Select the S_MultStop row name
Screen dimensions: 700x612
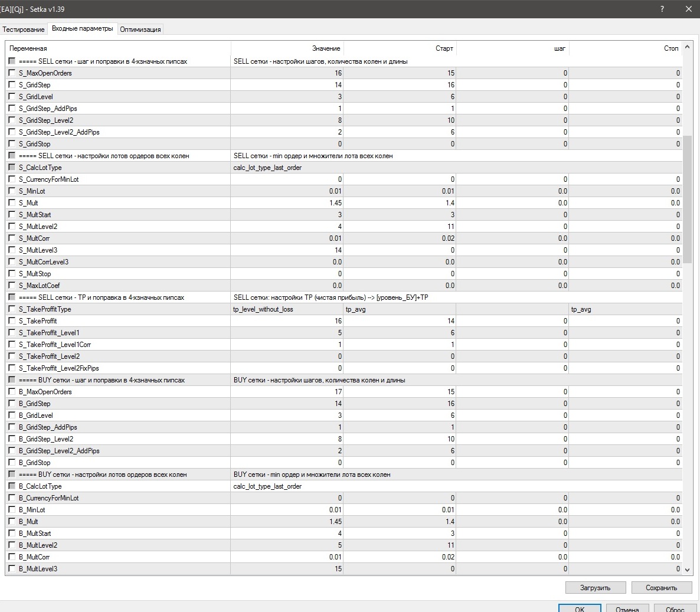coord(35,274)
